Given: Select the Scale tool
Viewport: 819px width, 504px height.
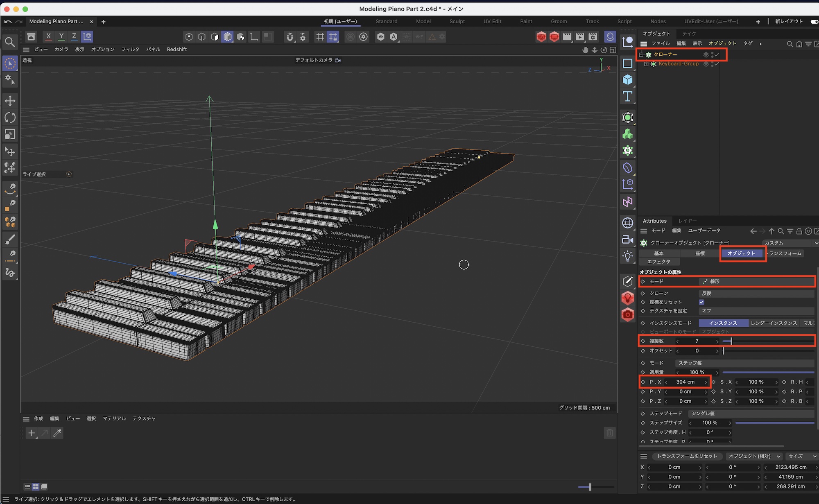Looking at the screenshot, I should [x=10, y=134].
